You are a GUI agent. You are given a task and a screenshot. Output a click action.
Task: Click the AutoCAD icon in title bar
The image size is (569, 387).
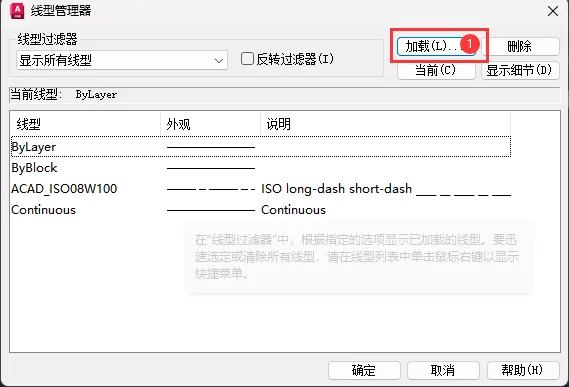17,11
